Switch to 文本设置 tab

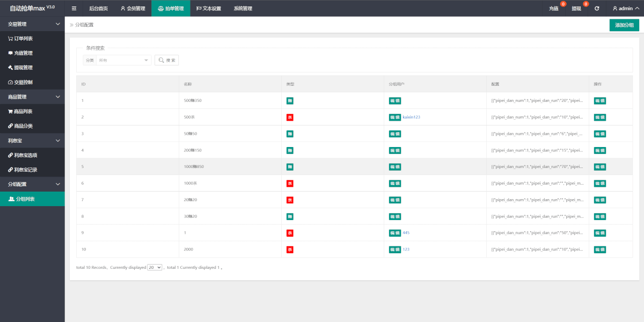click(209, 9)
